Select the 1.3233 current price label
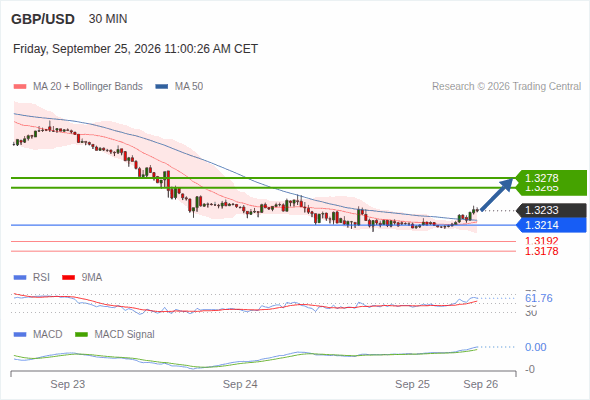Image resolution: width=590 pixels, height=400 pixels. point(551,210)
